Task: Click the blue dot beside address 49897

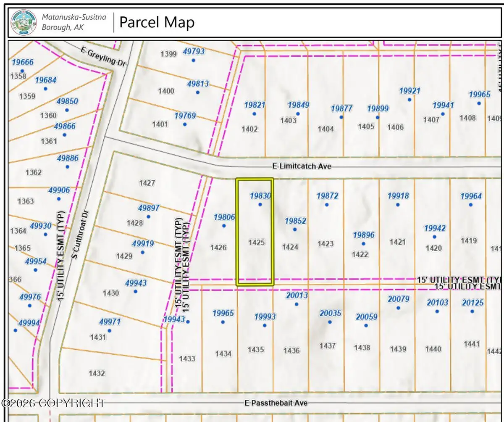Action: click(148, 217)
